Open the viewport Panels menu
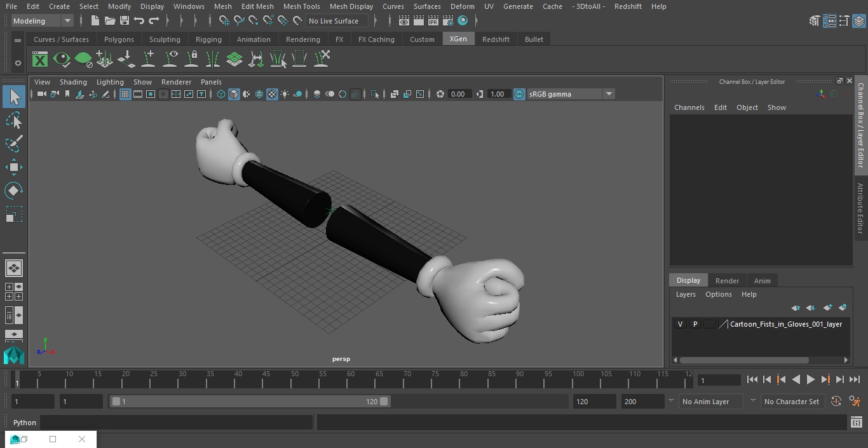Viewport: 868px width, 448px height. click(x=211, y=82)
